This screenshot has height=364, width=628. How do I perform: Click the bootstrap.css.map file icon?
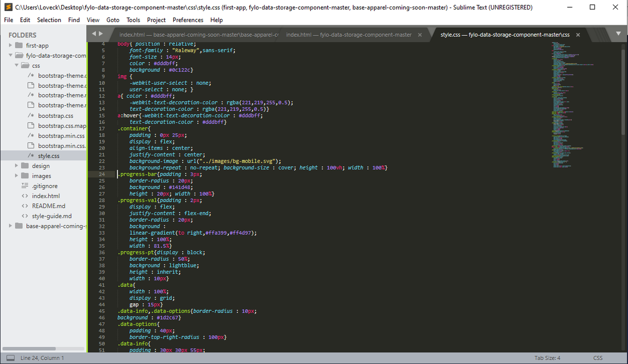(31, 126)
